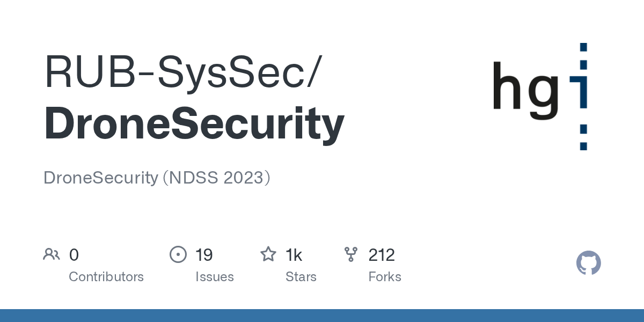
Task: Open the DroneSecurity repository title
Action: [x=194, y=125]
